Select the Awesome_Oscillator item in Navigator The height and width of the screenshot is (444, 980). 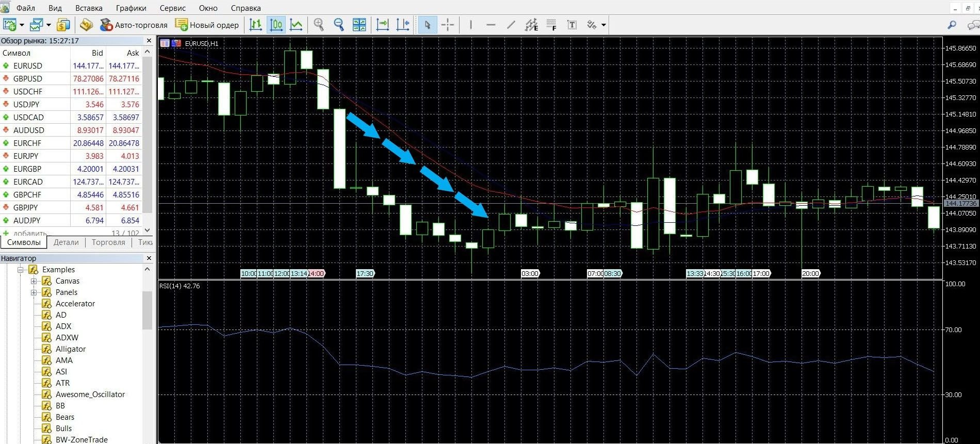tap(90, 394)
